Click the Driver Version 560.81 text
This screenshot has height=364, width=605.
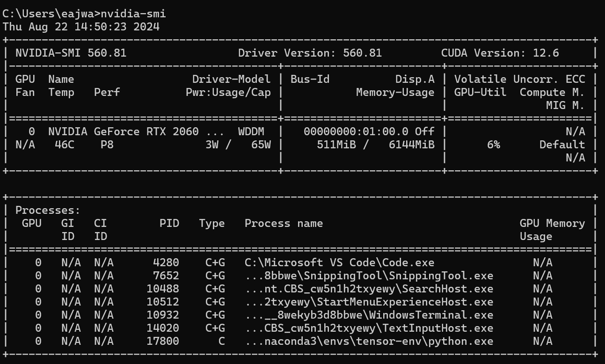pyautogui.click(x=310, y=53)
